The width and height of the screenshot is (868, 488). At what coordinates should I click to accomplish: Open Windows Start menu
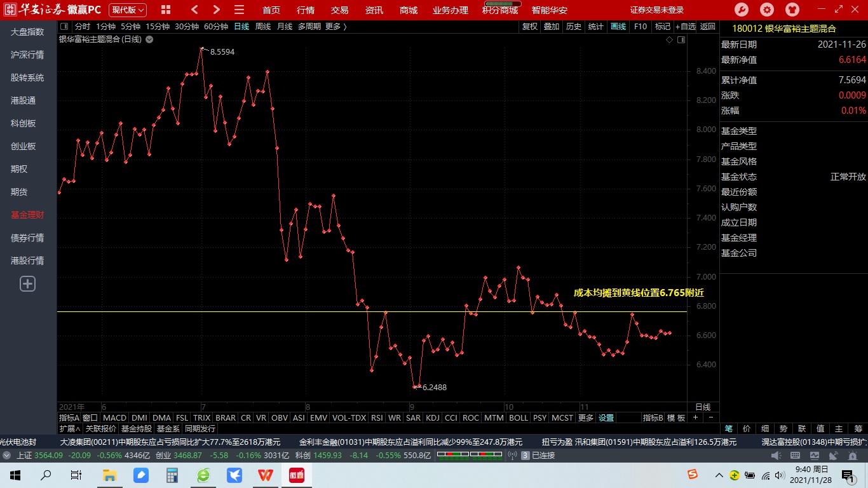click(15, 475)
